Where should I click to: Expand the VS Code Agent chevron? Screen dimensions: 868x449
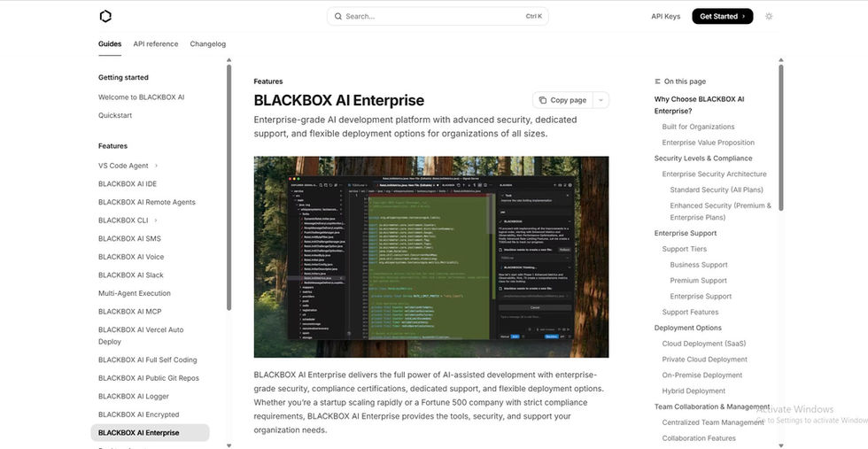(156, 166)
